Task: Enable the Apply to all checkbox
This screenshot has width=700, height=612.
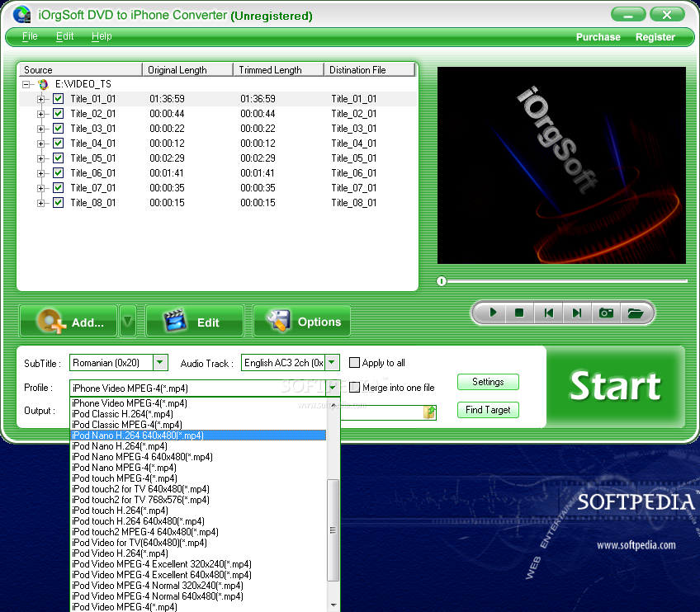Action: pyautogui.click(x=354, y=362)
